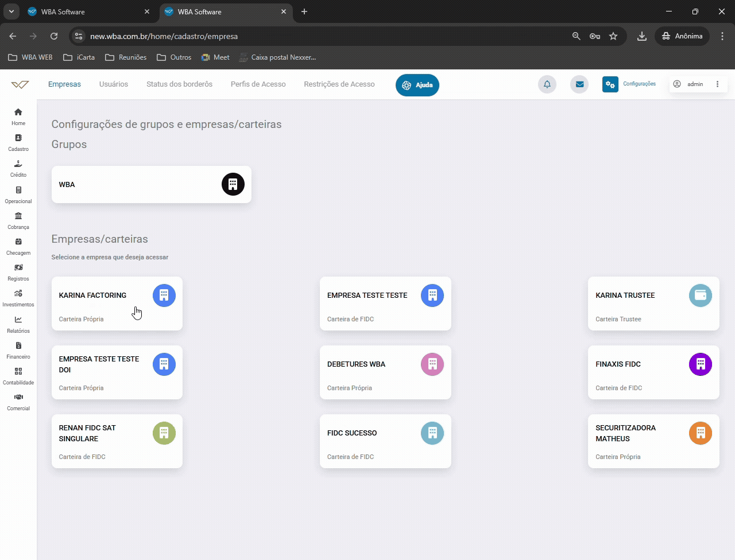Open the Caixa postal Nexxer bookmark
Screen dimensions: 735x560
click(x=277, y=57)
